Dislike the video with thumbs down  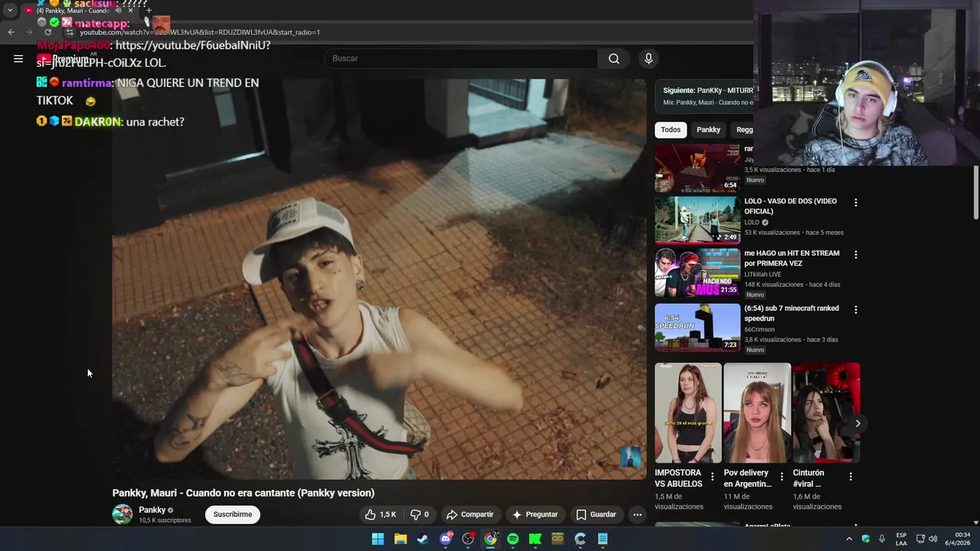[x=420, y=514]
